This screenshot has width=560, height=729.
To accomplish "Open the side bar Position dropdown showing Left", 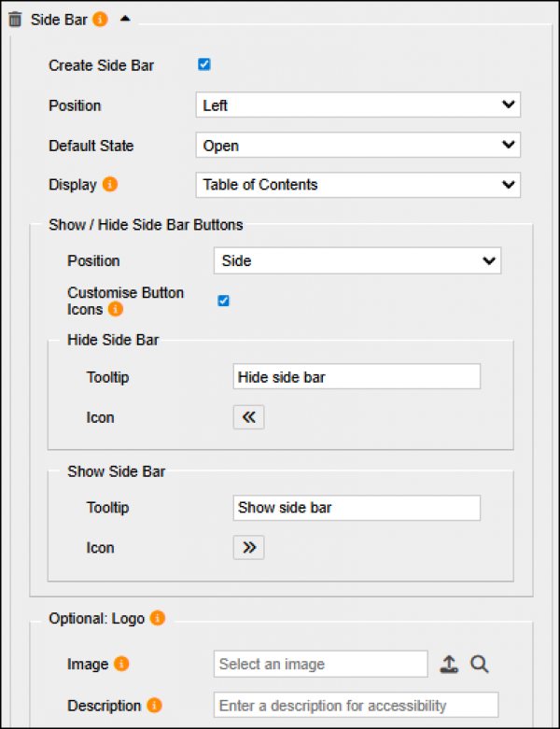I will pyautogui.click(x=357, y=105).
